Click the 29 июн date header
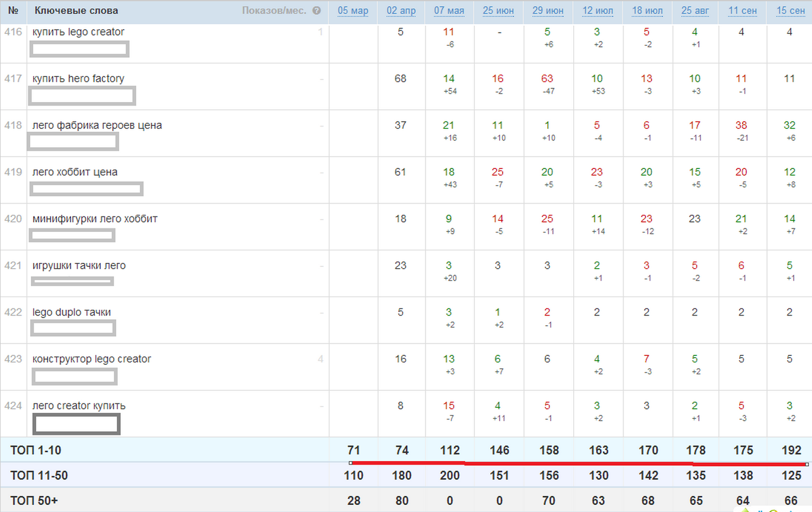Viewport: 812px width, 512px height. point(548,11)
